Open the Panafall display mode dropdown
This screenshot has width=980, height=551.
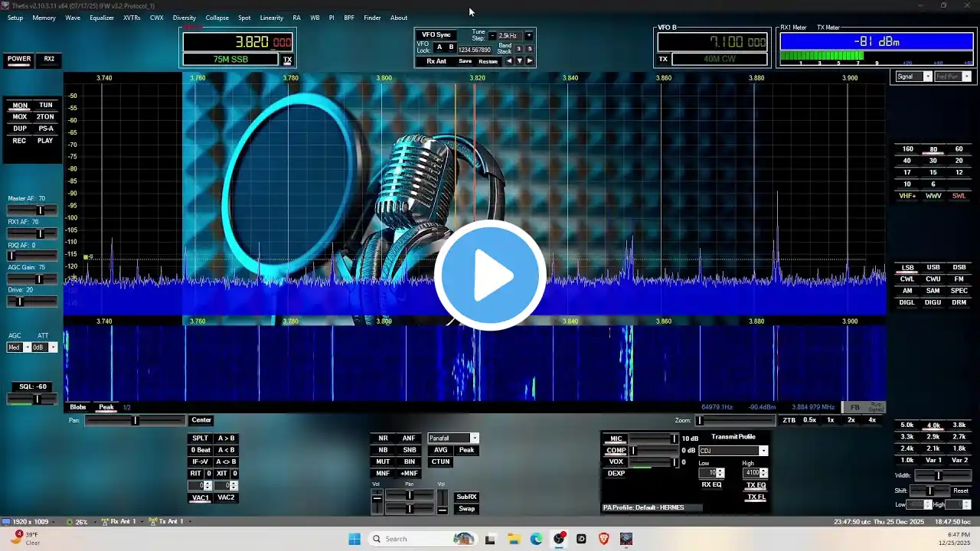[x=453, y=439]
